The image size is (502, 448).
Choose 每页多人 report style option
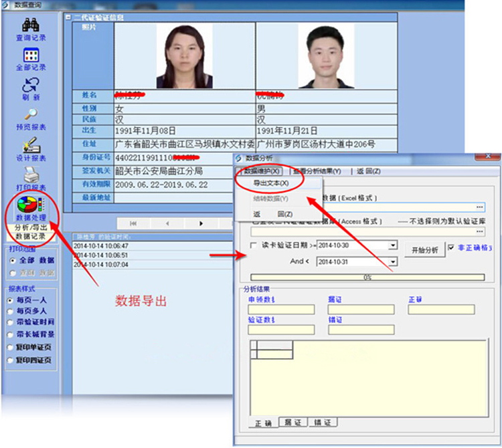pos(12,311)
